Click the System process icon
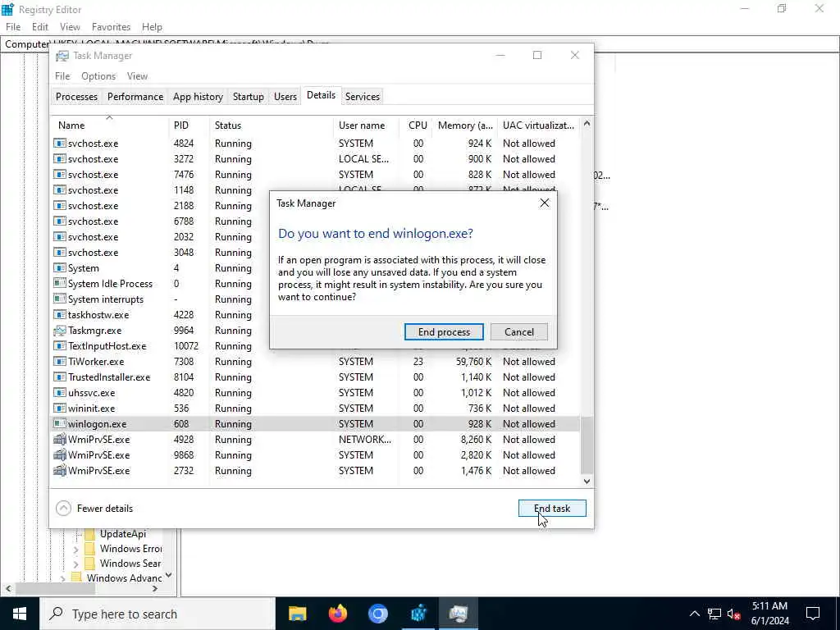Screen dimensions: 840x630 tap(60, 268)
